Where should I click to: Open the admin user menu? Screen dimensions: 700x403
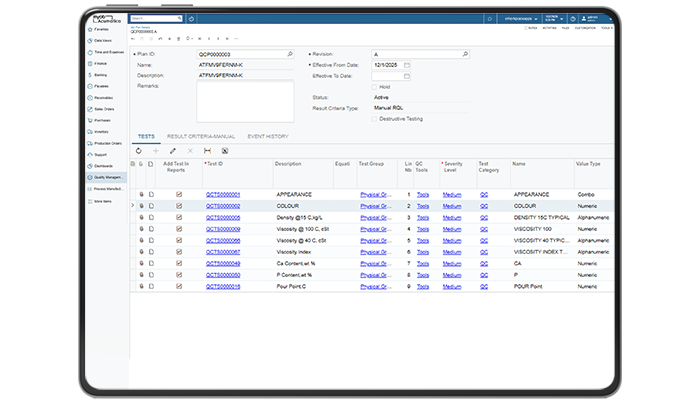click(x=596, y=19)
